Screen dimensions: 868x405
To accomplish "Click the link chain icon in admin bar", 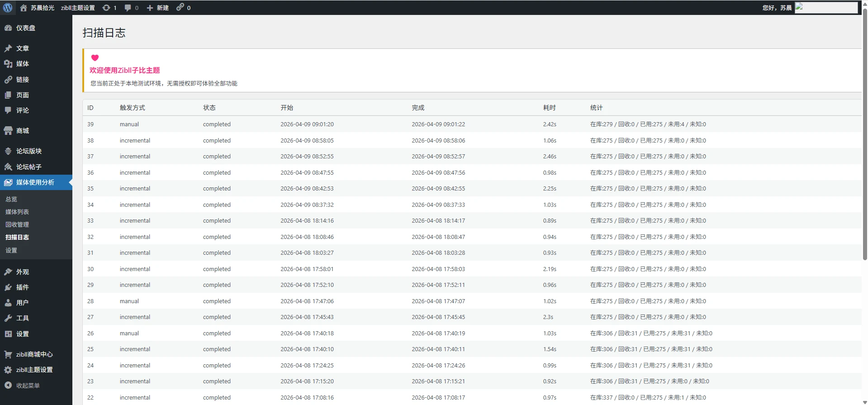I will tap(180, 7).
